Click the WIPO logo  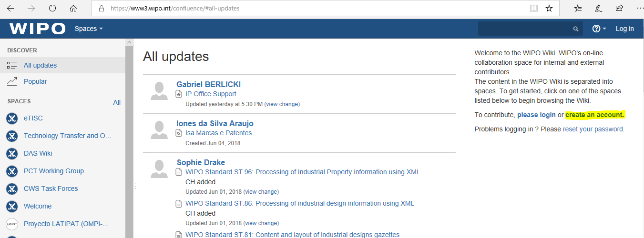[37, 29]
